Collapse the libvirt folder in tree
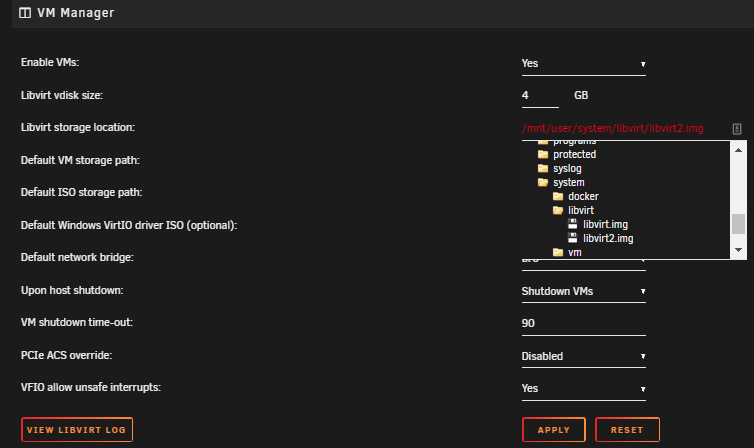Viewport: 754px width, 448px height. pos(581,210)
